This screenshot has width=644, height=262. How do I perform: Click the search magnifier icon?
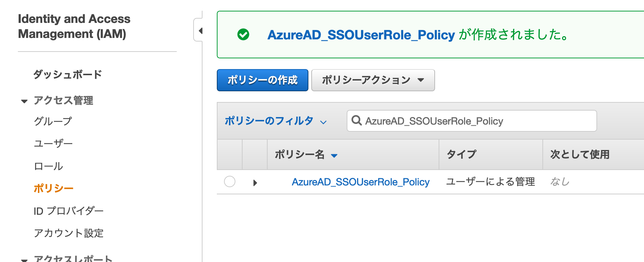(356, 120)
